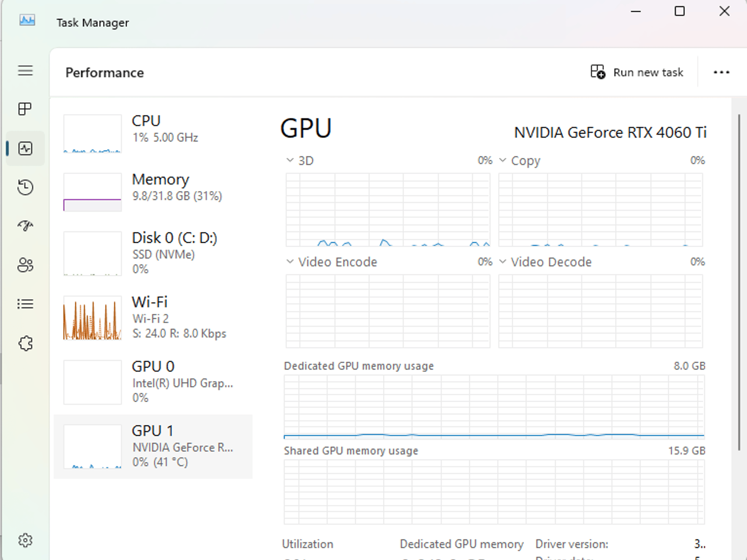Click the NVIDIA GeForce RTX 4060 Ti title

[x=610, y=132]
